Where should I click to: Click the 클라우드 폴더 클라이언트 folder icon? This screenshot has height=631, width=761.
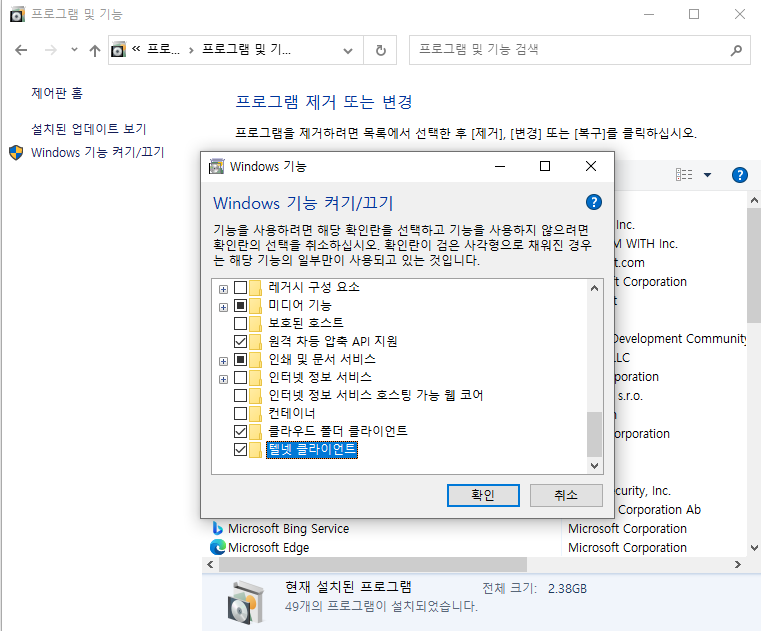[255, 431]
